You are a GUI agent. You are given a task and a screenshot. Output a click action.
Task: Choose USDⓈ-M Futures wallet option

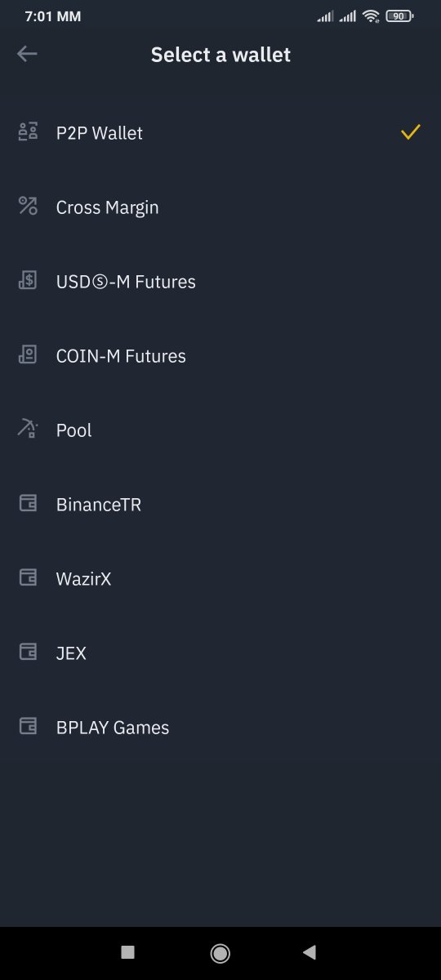220,282
